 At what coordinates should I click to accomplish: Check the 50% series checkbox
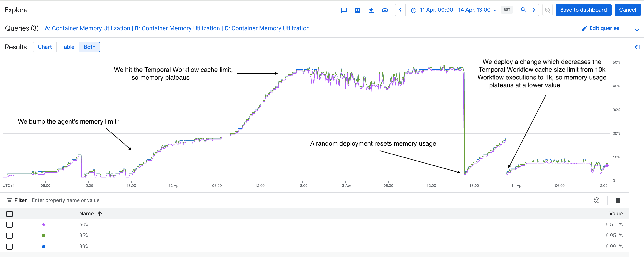(x=9, y=225)
